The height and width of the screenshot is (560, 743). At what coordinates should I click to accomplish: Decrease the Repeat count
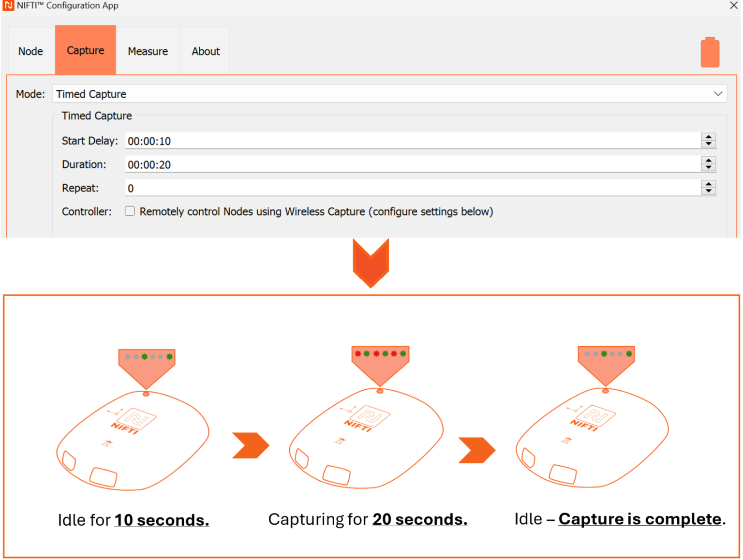point(709,192)
